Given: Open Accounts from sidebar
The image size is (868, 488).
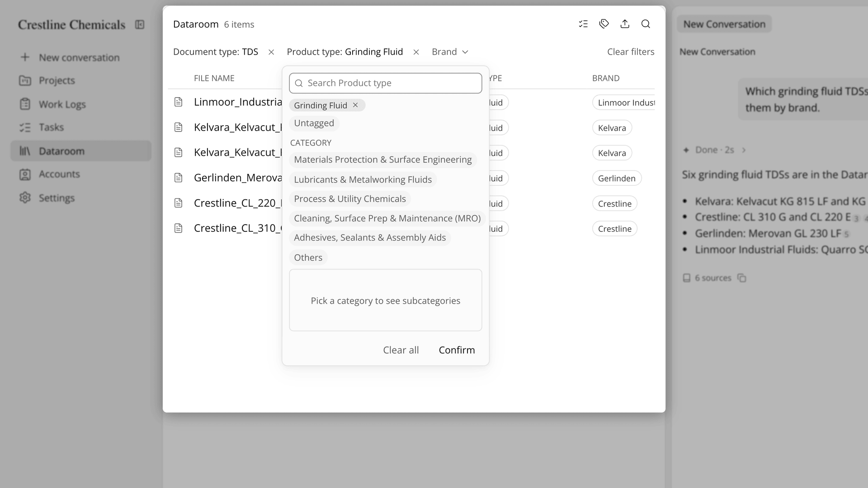Looking at the screenshot, I should pos(81,174).
